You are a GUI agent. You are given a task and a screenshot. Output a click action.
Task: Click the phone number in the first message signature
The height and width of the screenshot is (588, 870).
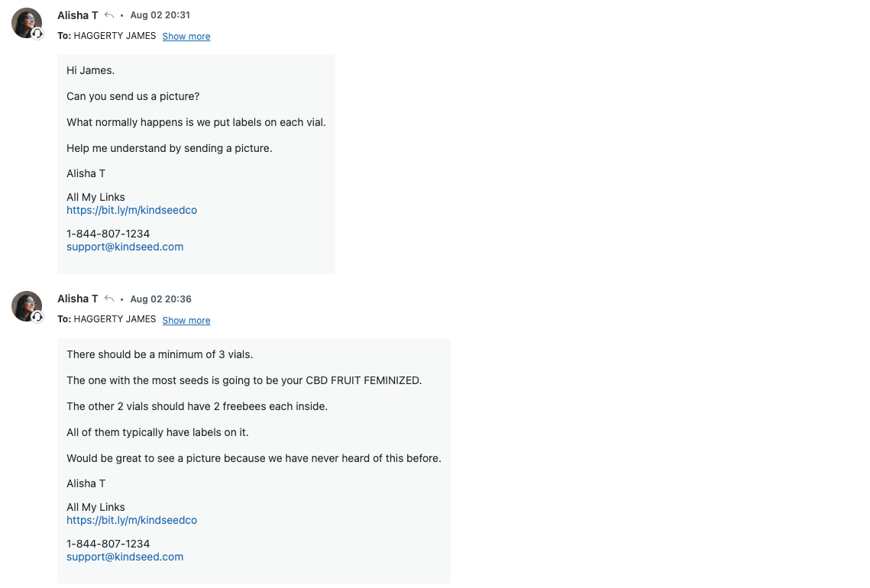(108, 234)
